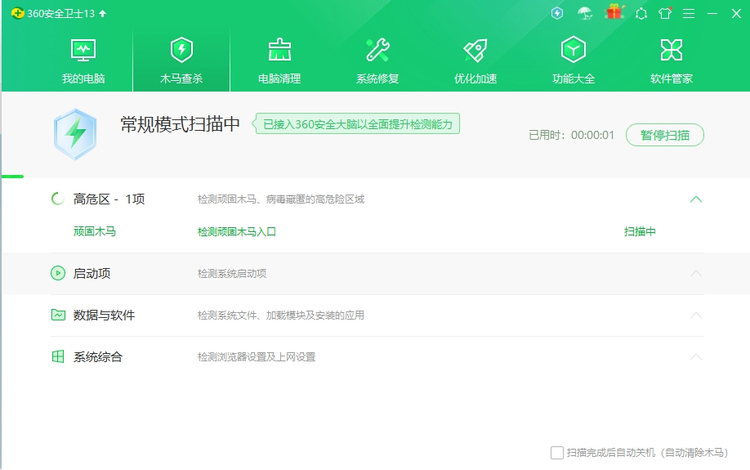Viewport: 750px width, 470px height.
Task: Click the 高危区 spinning scan icon
Action: coord(58,199)
